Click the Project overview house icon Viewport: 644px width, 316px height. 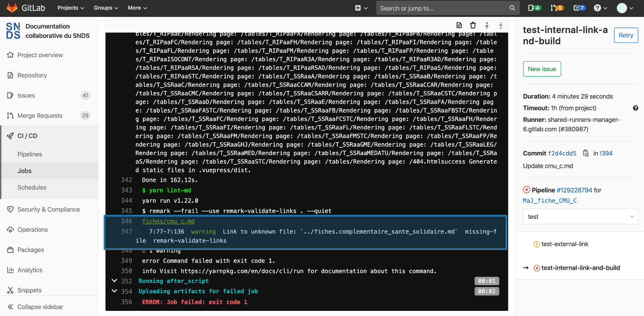(10, 55)
